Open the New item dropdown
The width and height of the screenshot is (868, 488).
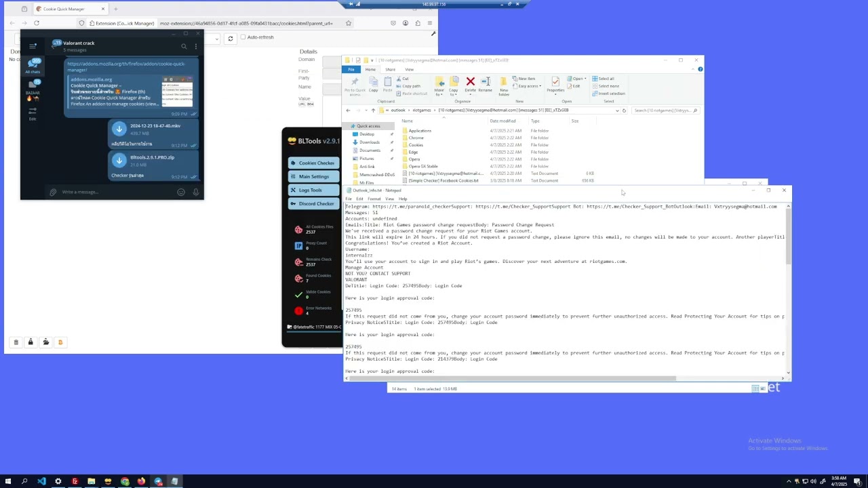click(524, 79)
